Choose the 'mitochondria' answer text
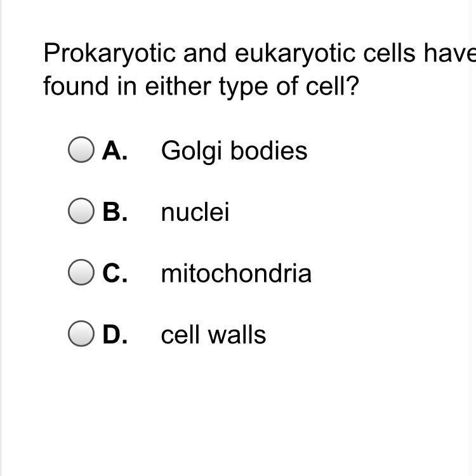The height and width of the screenshot is (476, 476). point(236,273)
